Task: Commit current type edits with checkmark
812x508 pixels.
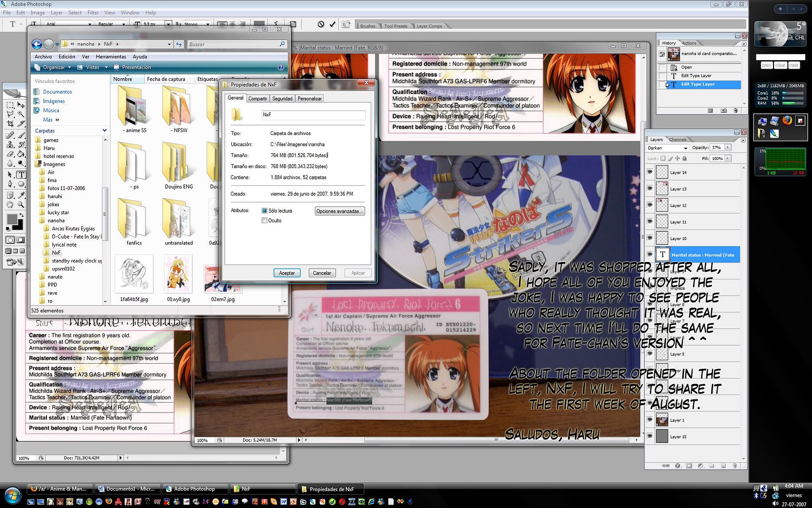Action: point(333,24)
